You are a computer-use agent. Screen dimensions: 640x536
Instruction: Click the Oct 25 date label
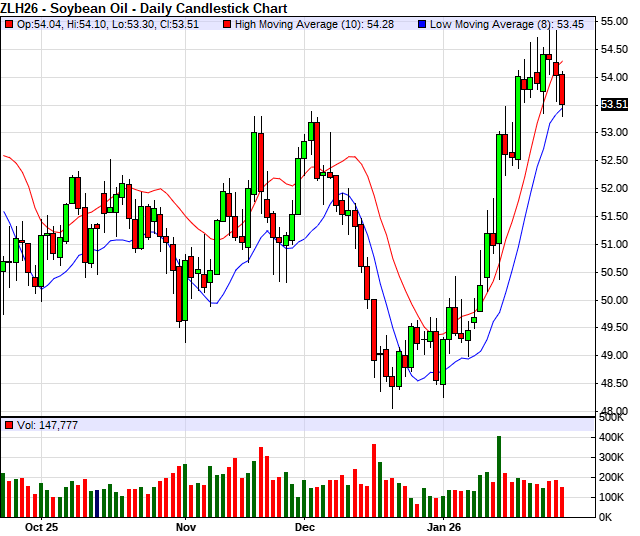point(42,526)
